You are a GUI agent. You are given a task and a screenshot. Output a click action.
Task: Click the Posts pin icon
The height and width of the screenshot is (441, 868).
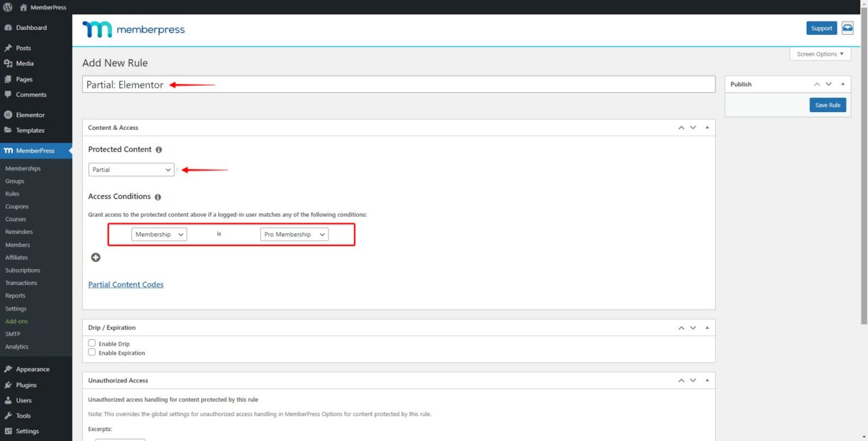pos(8,48)
